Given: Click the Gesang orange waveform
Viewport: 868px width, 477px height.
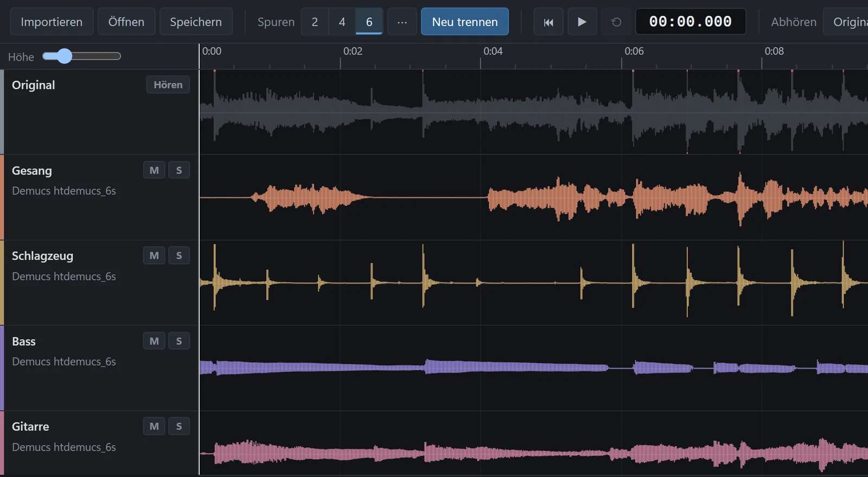Looking at the screenshot, I should point(534,197).
